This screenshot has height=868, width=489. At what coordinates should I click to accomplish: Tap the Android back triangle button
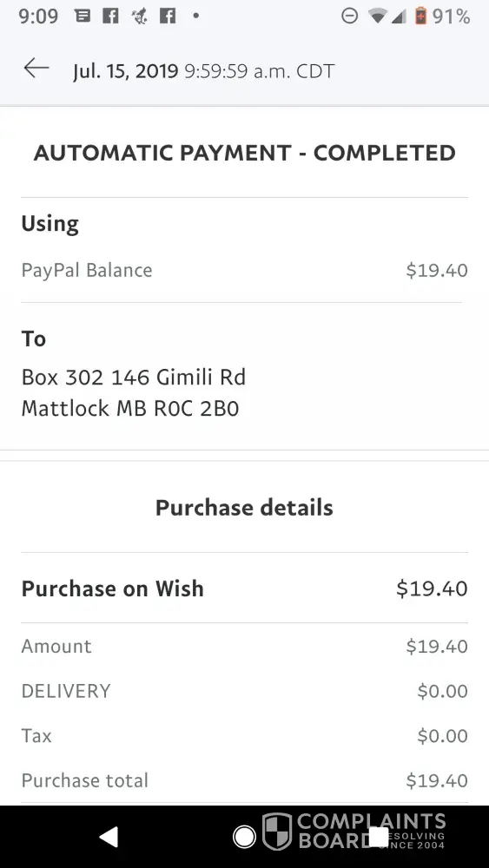(109, 837)
